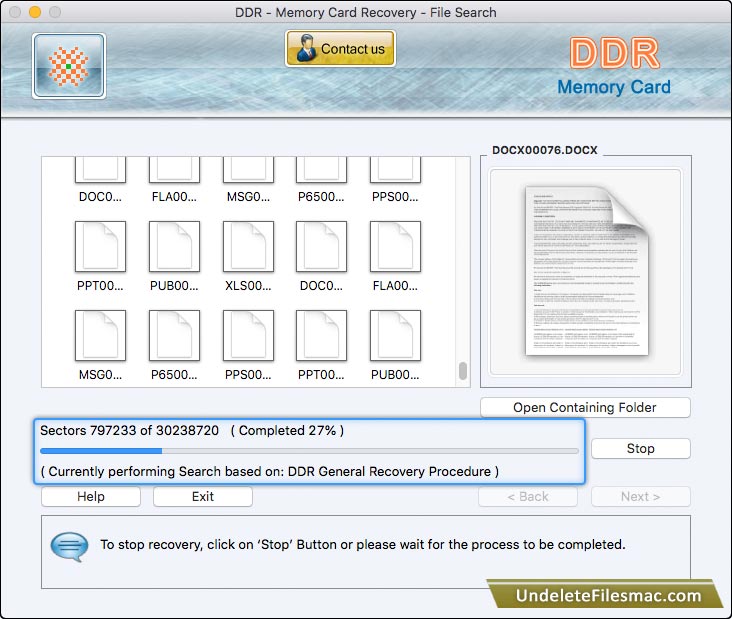Select PUB00... icon in the row starting with MSG0...
Viewport: 732px width, 619px height.
point(395,336)
